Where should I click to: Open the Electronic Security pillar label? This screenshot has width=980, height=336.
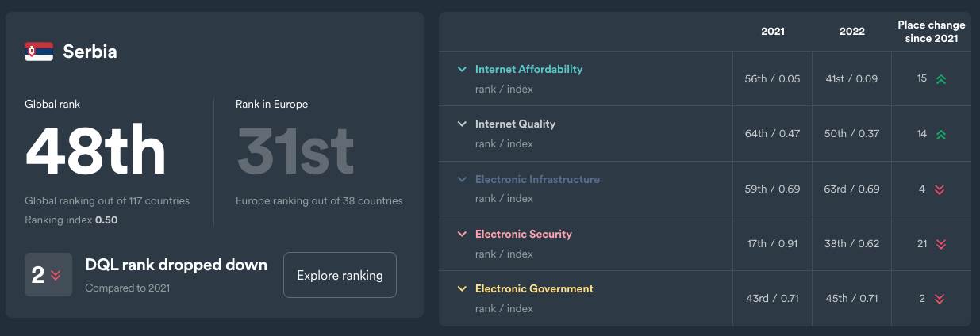click(x=523, y=234)
